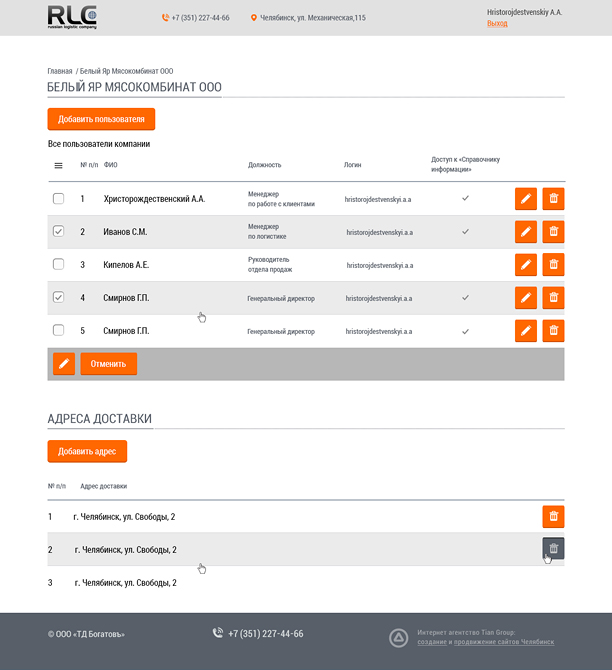Click the access checkmark in the Христорождественский А.А. row

point(465,198)
